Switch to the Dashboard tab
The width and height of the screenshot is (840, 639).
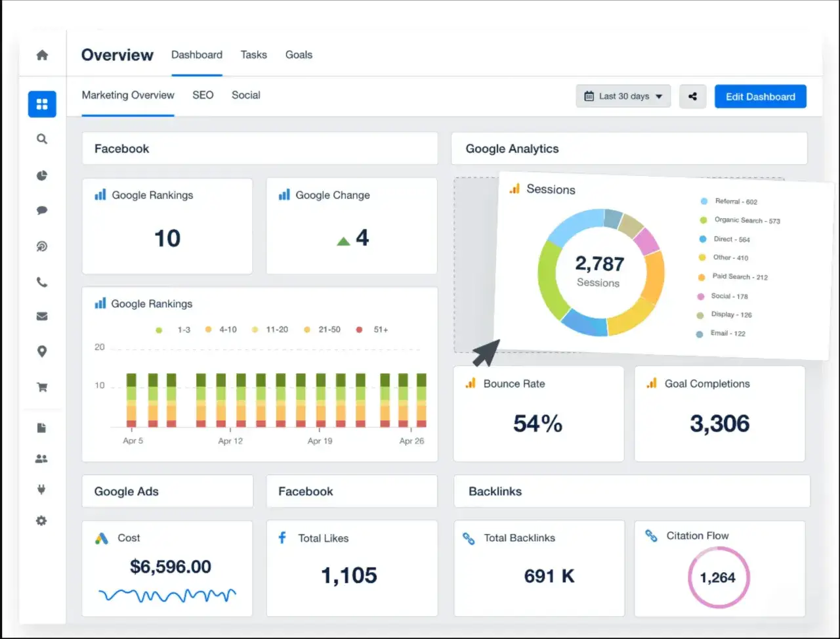(x=197, y=55)
